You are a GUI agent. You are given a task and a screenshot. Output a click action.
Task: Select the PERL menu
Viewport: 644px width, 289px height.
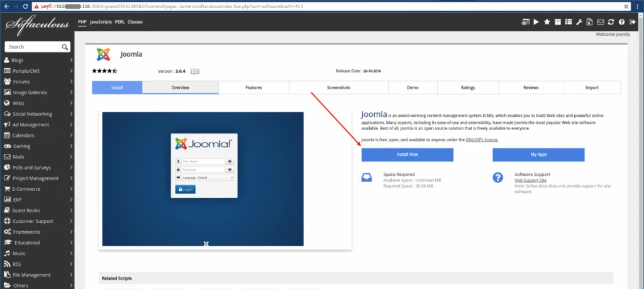pyautogui.click(x=119, y=22)
